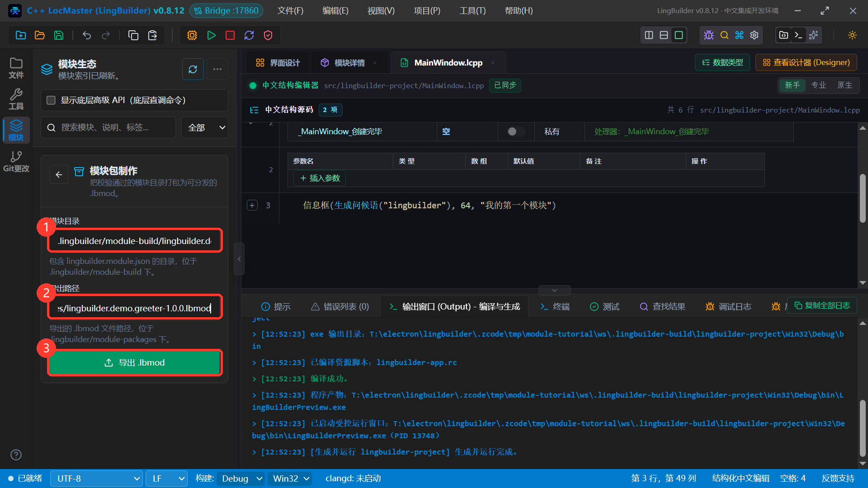Click the red shield check icon

[x=268, y=35]
